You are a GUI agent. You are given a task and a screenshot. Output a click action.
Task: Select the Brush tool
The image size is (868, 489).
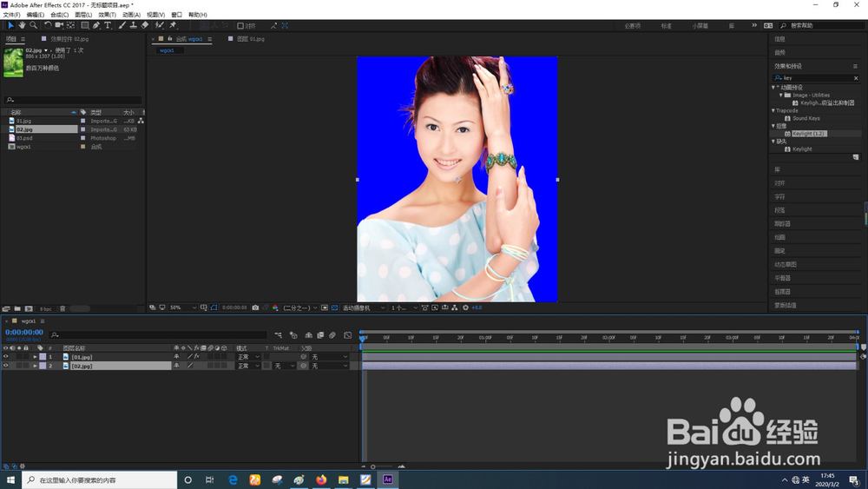tap(122, 25)
